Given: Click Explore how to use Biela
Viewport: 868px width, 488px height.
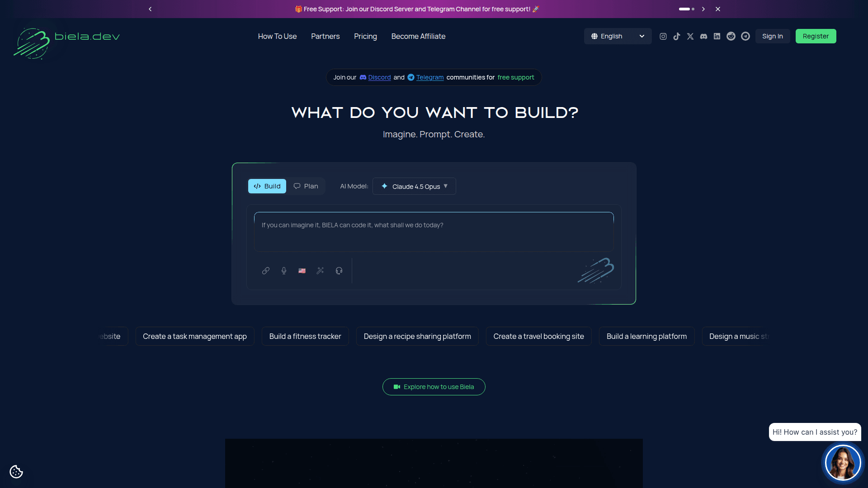Looking at the screenshot, I should 434,387.
